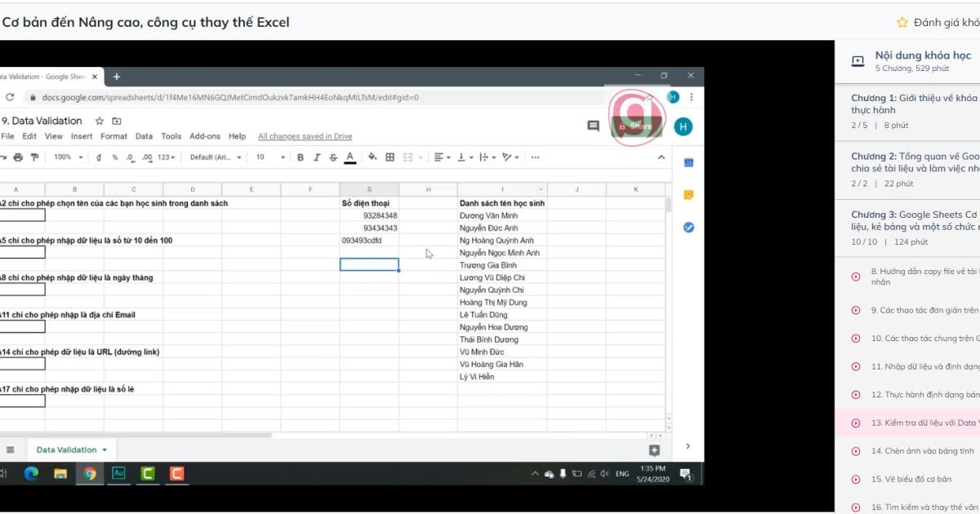This screenshot has width=980, height=514.
Task: Open the horizontal align dropdown
Action: click(x=442, y=157)
